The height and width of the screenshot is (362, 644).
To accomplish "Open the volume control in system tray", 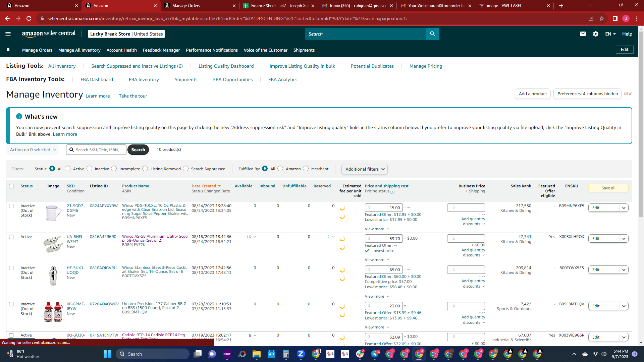I will tap(604, 354).
